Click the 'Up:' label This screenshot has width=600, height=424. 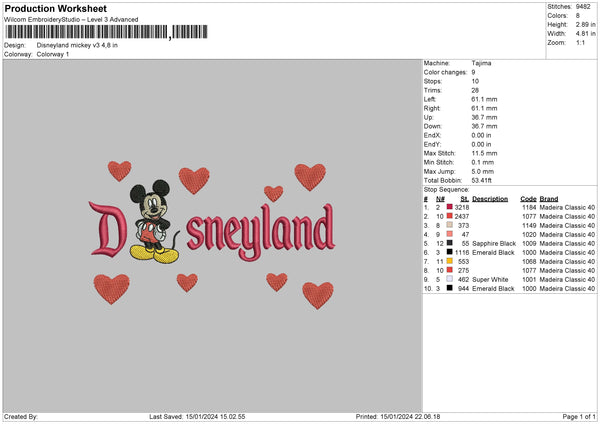tap(429, 117)
